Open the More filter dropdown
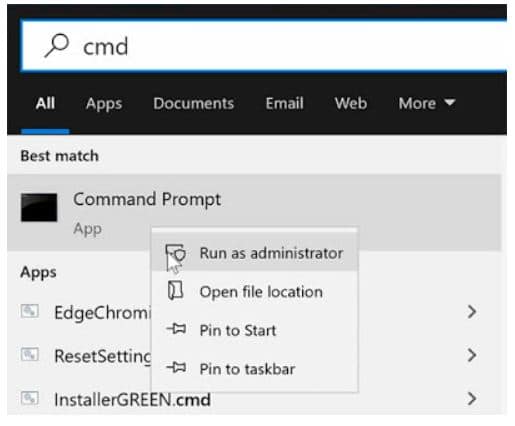Image resolution: width=515 pixels, height=426 pixels. 427,103
